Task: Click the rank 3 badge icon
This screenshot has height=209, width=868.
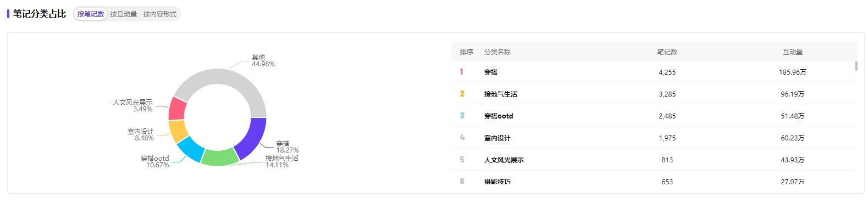Action: pyautogui.click(x=462, y=116)
